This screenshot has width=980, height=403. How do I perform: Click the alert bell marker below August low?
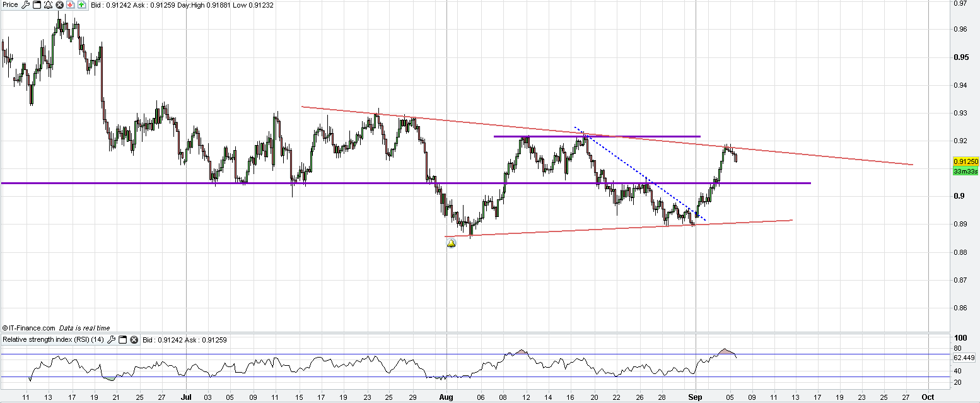click(451, 243)
